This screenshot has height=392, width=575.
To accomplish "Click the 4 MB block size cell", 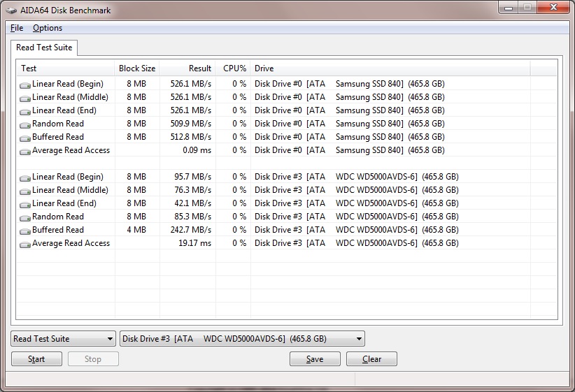I will point(136,230).
